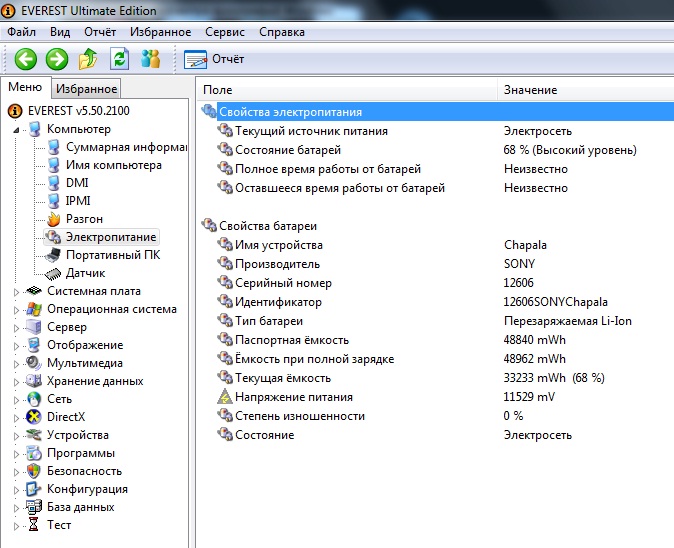Image resolution: width=674 pixels, height=548 pixels.
Task: Expand the Конфигурация node
Action: tap(16, 490)
